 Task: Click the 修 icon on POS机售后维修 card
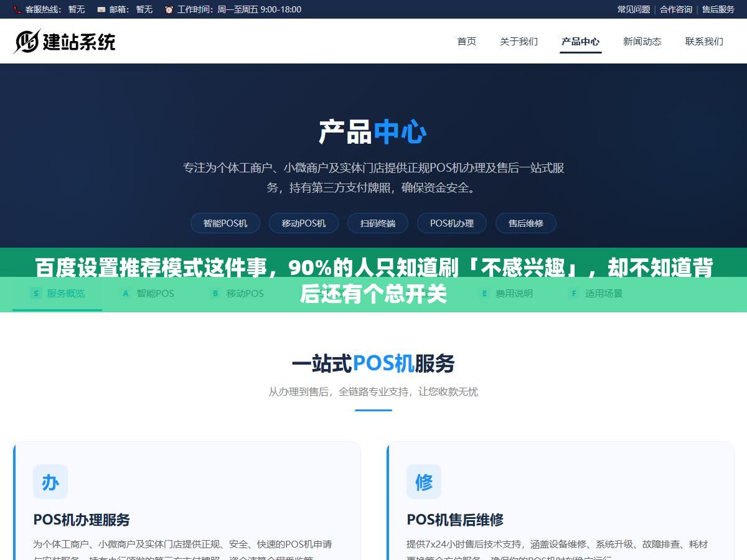point(424,482)
